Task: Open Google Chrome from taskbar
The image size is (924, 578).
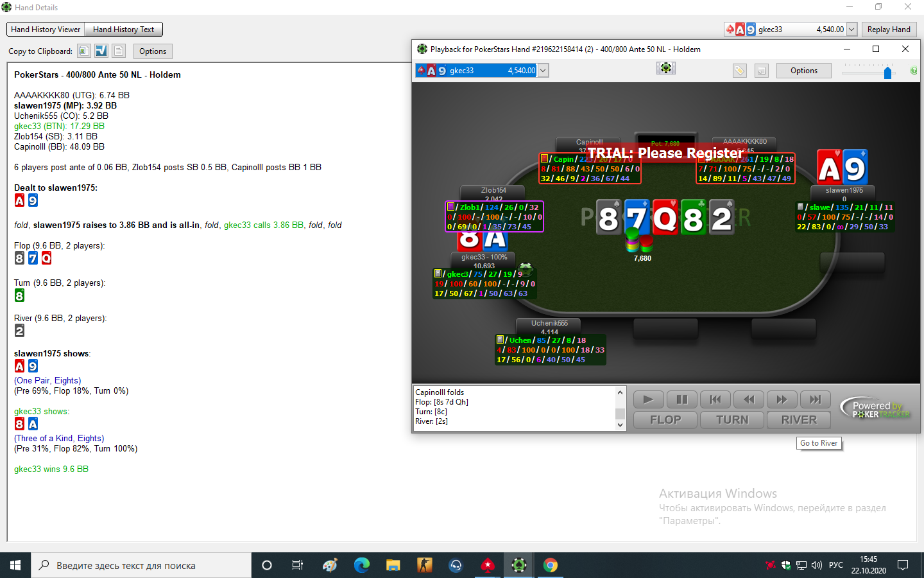Action: point(551,565)
